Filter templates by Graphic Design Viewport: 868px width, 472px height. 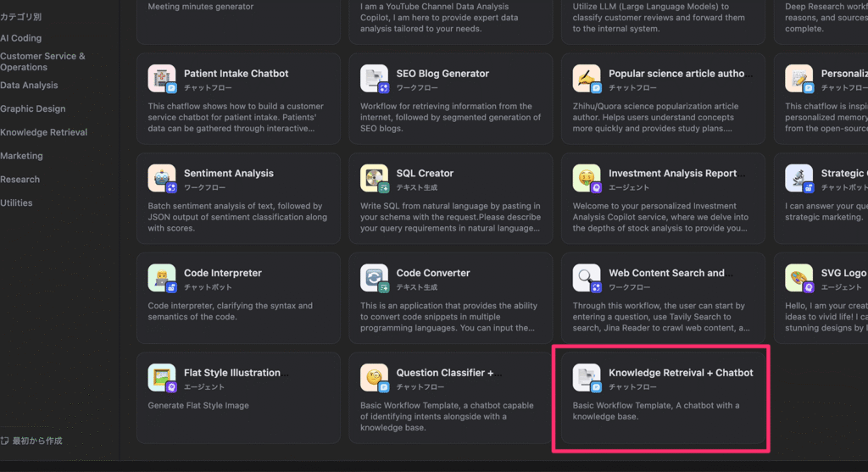[32, 108]
